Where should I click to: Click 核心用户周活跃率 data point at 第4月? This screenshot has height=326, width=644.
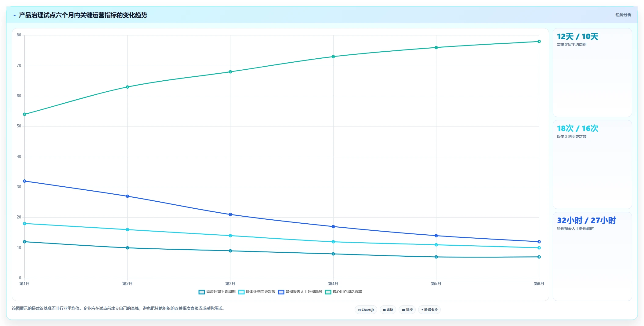tap(333, 57)
